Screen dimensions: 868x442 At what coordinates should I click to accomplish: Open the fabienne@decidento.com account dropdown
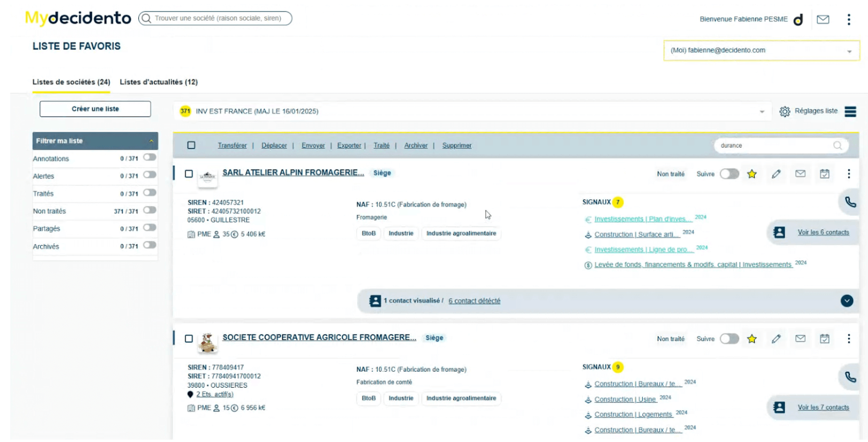[x=761, y=51]
